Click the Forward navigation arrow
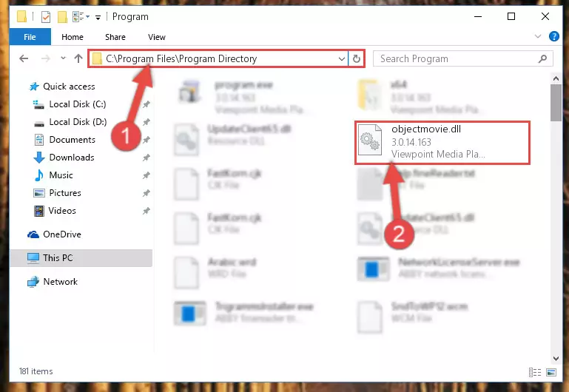 [46, 58]
